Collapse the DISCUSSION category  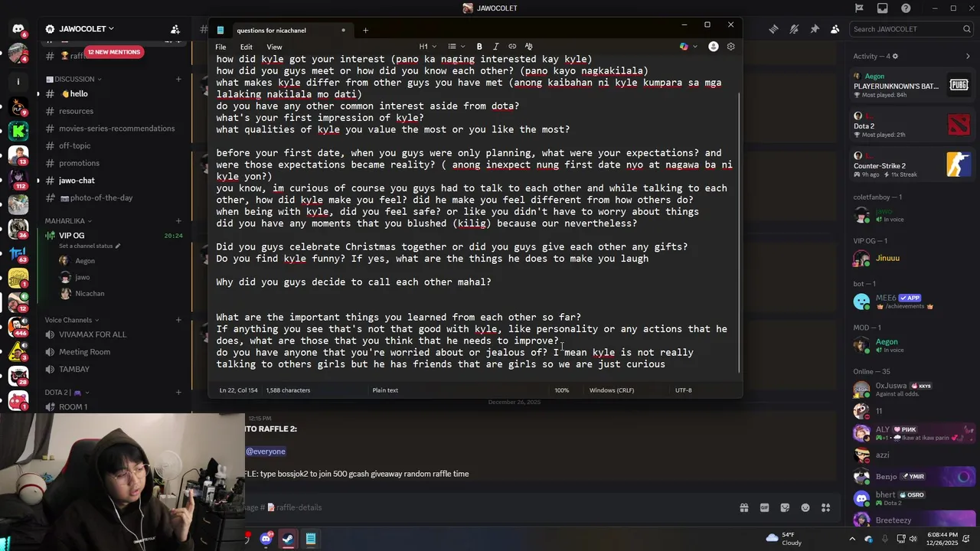tap(73, 79)
